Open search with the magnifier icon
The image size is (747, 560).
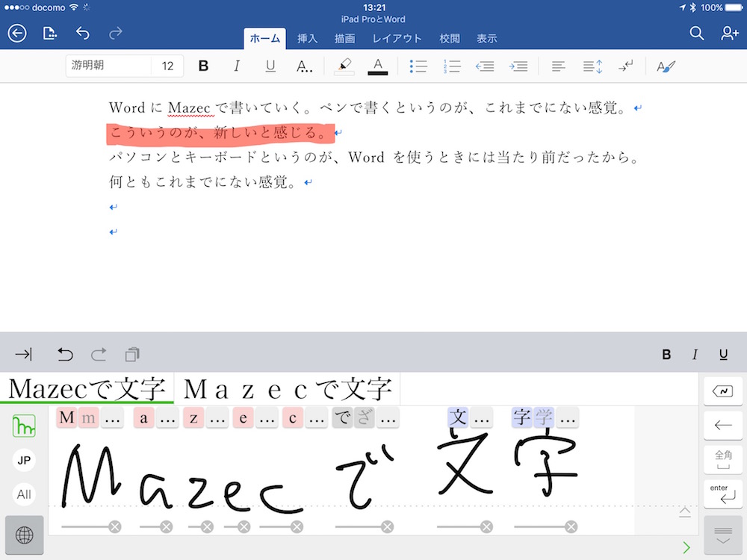(x=696, y=34)
